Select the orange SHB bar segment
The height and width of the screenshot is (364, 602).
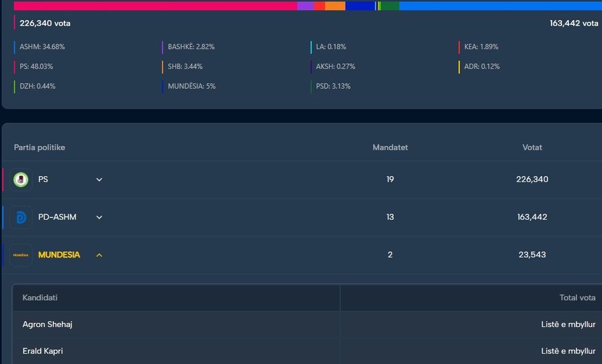[335, 6]
